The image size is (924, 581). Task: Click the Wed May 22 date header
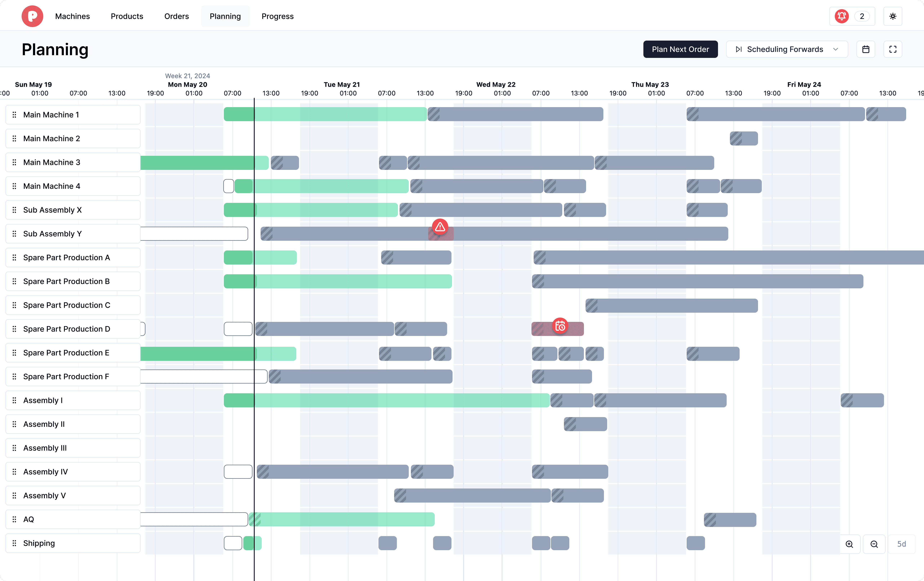click(x=496, y=84)
